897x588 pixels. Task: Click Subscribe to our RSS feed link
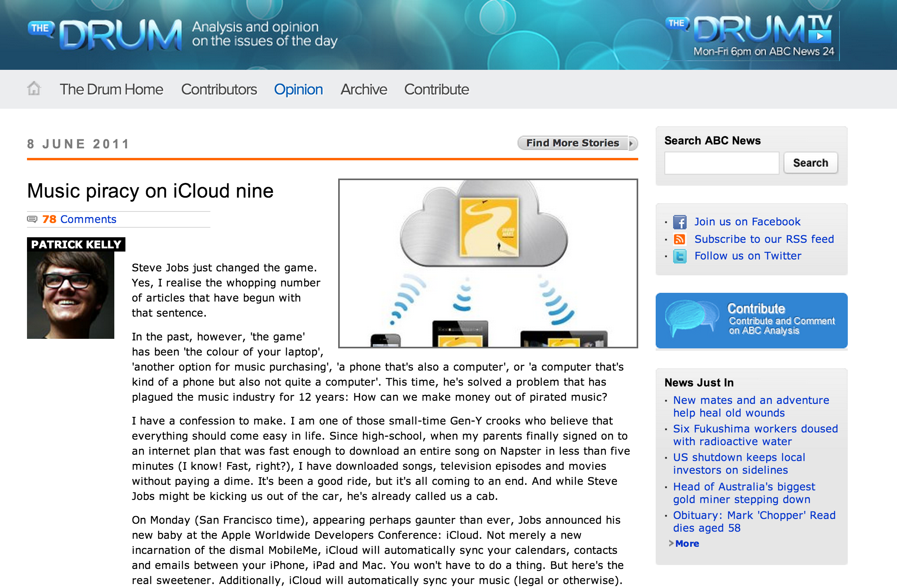(x=764, y=239)
